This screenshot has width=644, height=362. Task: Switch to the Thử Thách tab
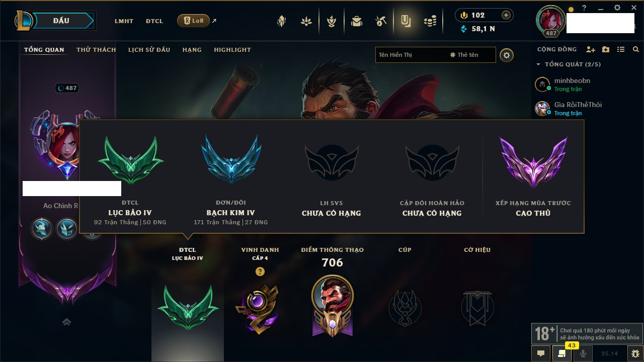point(96,50)
